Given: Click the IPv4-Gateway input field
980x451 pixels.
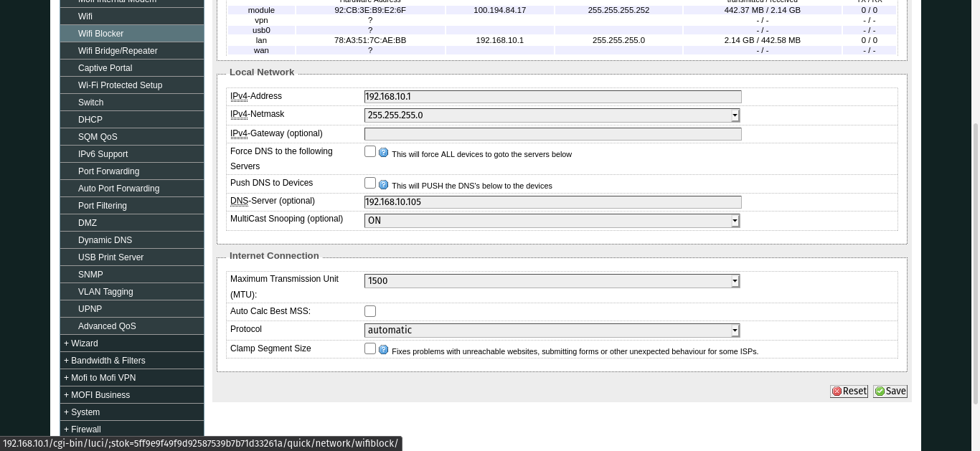Looking at the screenshot, I should point(552,134).
